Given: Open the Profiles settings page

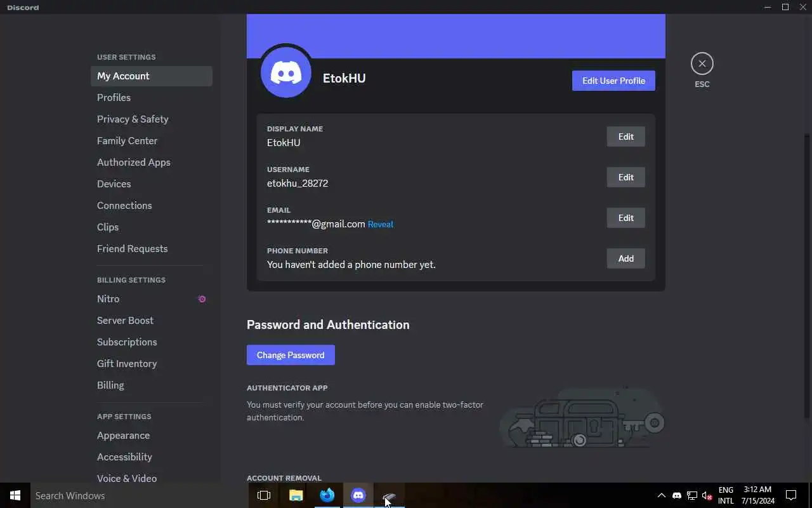Looking at the screenshot, I should (152, 97).
